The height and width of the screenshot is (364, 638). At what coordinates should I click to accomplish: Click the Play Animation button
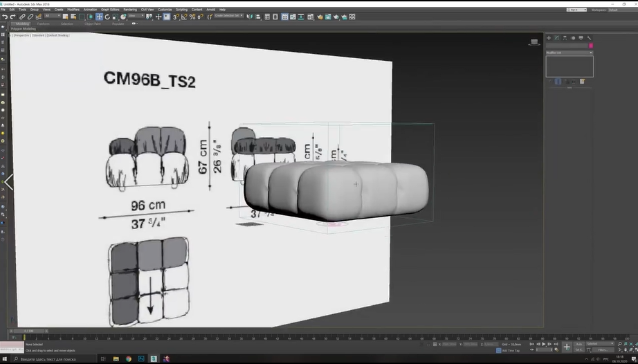[544, 344]
